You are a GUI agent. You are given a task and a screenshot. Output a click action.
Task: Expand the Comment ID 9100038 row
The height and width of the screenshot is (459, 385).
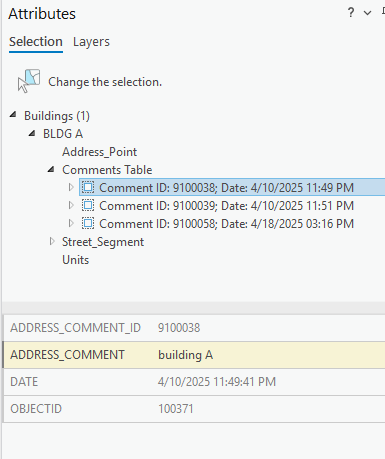click(x=71, y=187)
